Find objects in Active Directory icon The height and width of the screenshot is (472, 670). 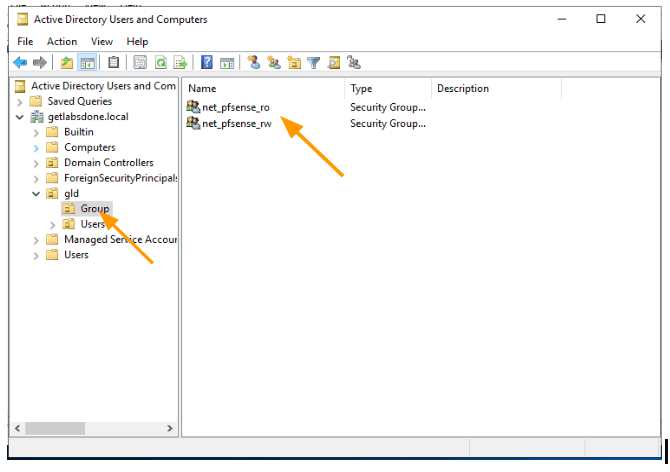pyautogui.click(x=334, y=63)
